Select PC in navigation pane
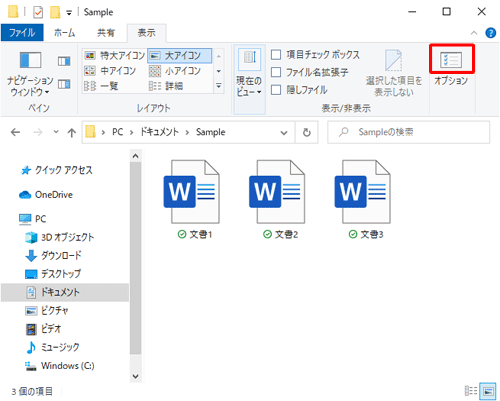 pyautogui.click(x=33, y=219)
